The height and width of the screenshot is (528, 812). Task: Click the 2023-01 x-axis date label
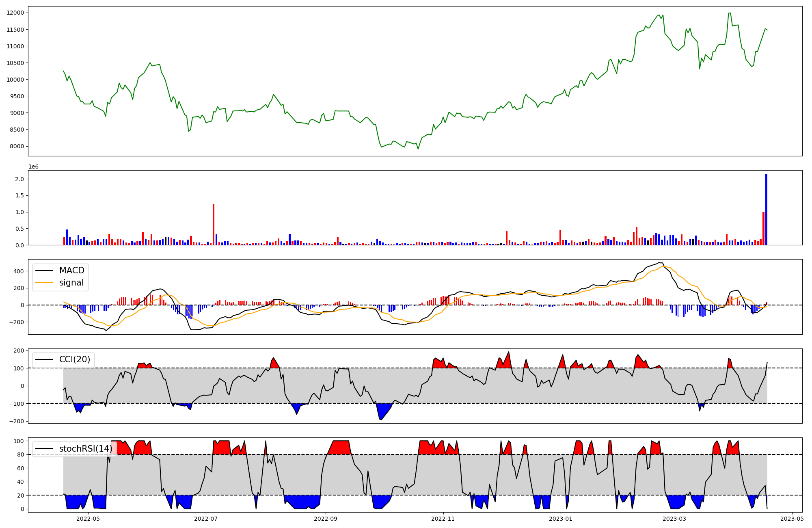pos(561,519)
